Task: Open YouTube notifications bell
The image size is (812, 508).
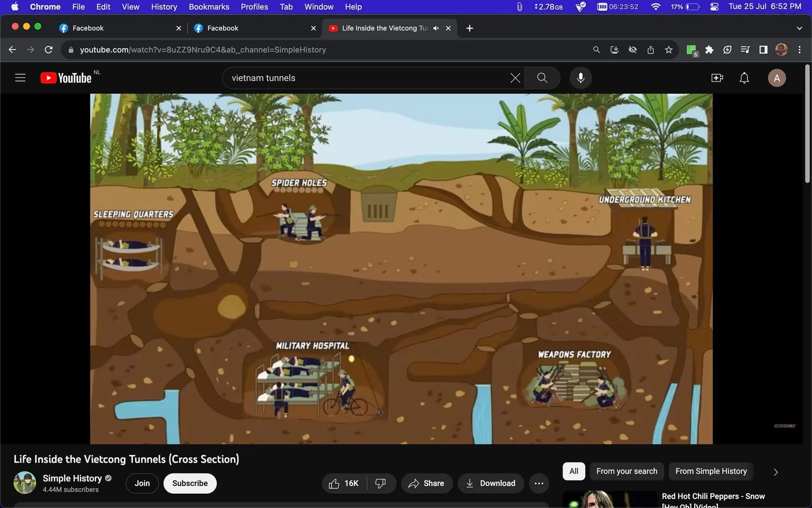Action: tap(744, 78)
